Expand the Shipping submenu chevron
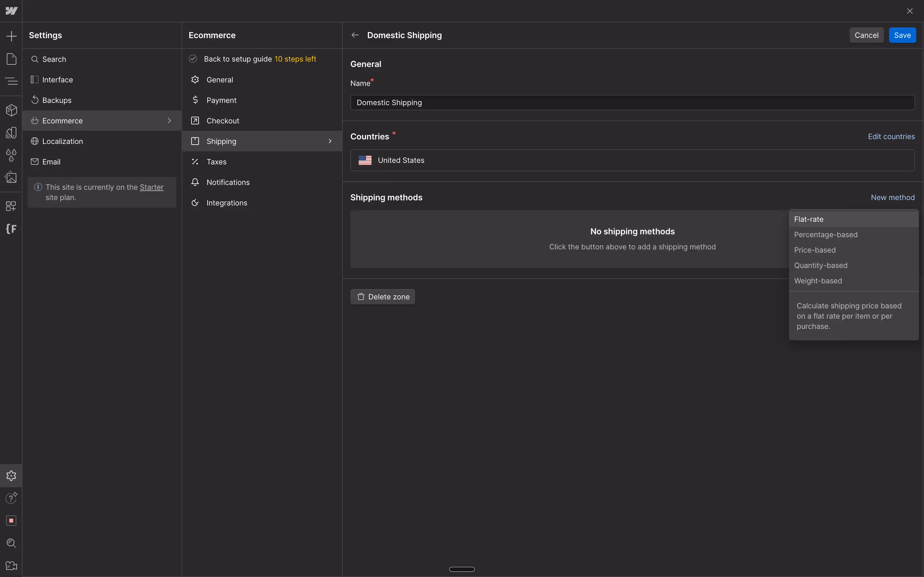Image resolution: width=924 pixels, height=577 pixels. [330, 141]
